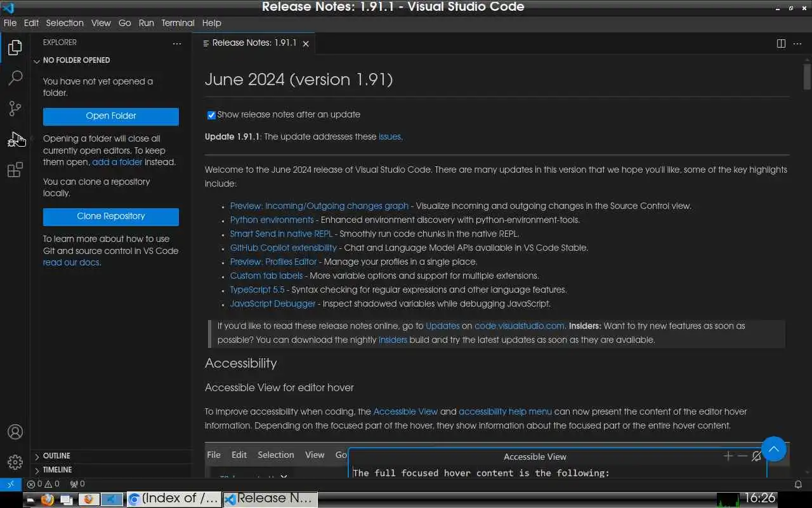Click the VS Code logo in title bar
The image size is (812, 508).
coord(9,8)
